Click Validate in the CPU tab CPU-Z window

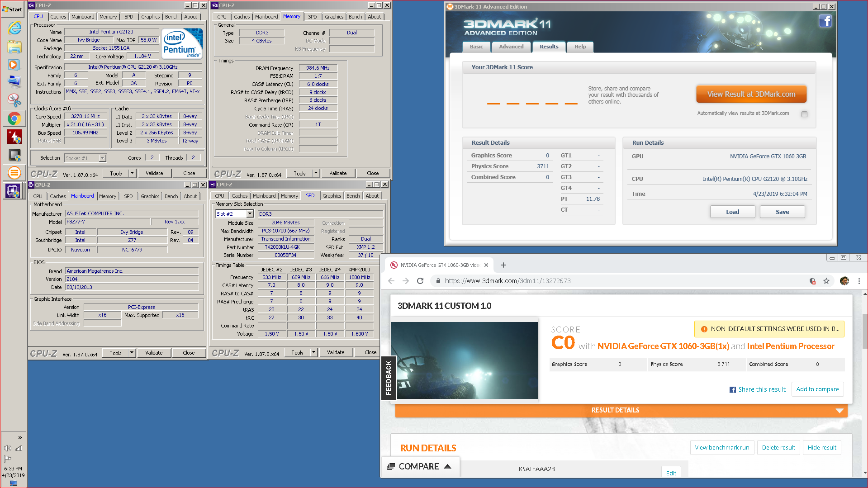[x=154, y=173]
